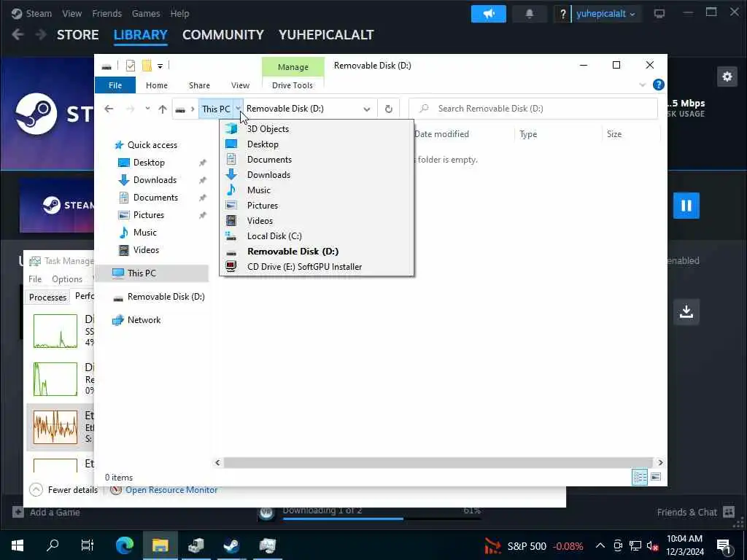Expand the address bar history dropdown

(x=366, y=109)
